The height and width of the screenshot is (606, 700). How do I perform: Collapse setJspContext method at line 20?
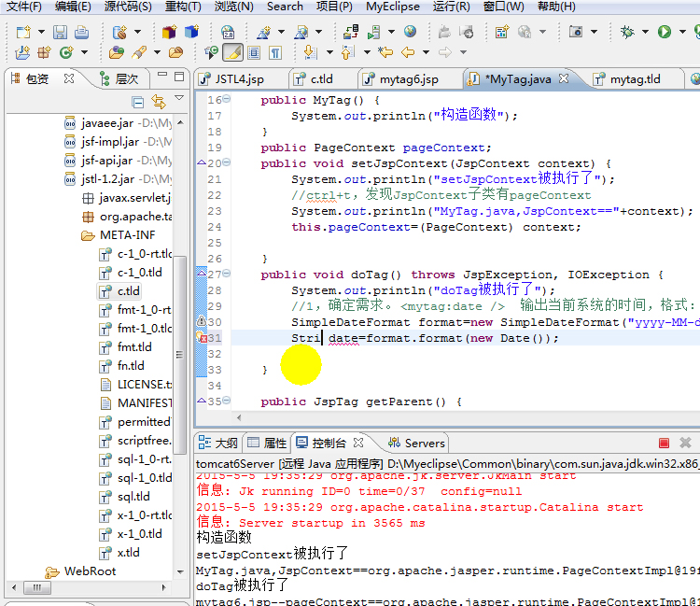pos(227,162)
